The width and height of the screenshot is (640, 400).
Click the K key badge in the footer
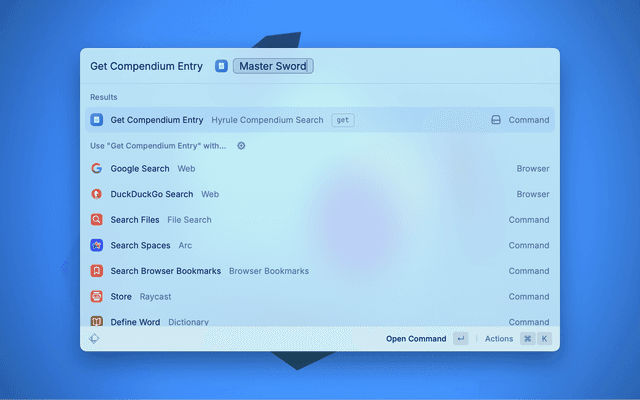(544, 339)
